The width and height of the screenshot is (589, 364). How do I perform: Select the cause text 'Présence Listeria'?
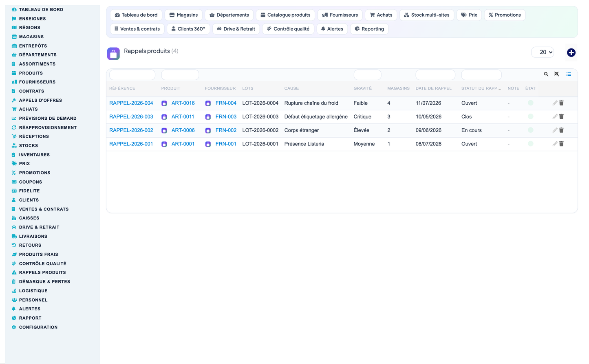point(304,144)
